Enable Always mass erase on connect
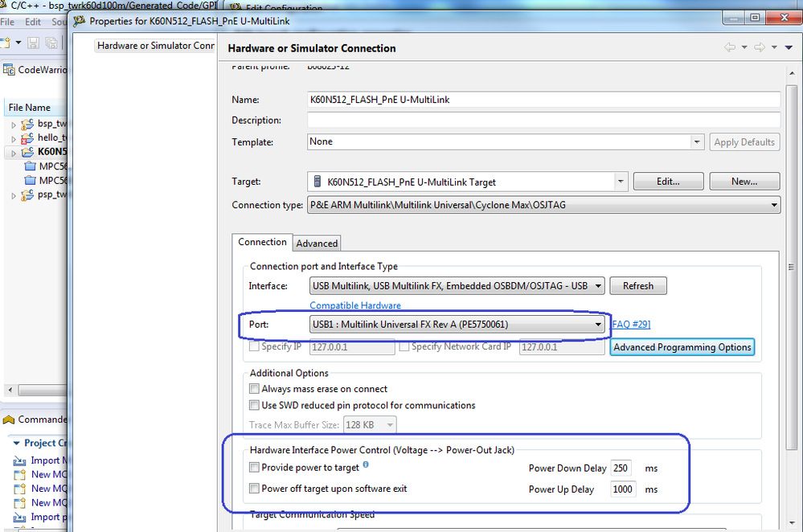The height and width of the screenshot is (532, 803). click(254, 389)
